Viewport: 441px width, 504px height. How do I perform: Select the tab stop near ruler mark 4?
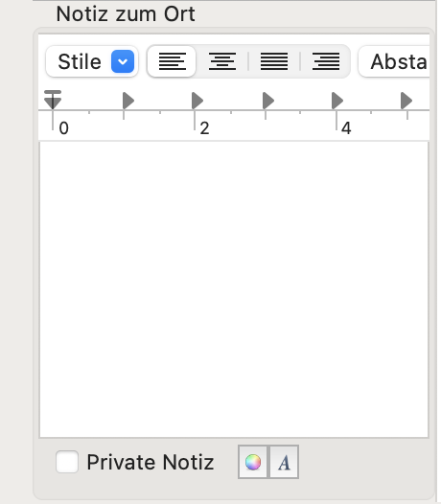coord(337,101)
